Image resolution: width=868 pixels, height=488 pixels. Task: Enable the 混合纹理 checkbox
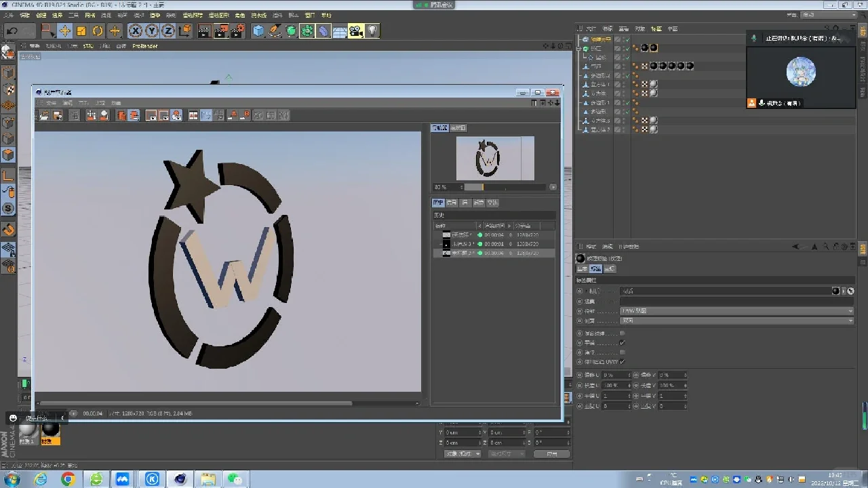[x=622, y=333]
